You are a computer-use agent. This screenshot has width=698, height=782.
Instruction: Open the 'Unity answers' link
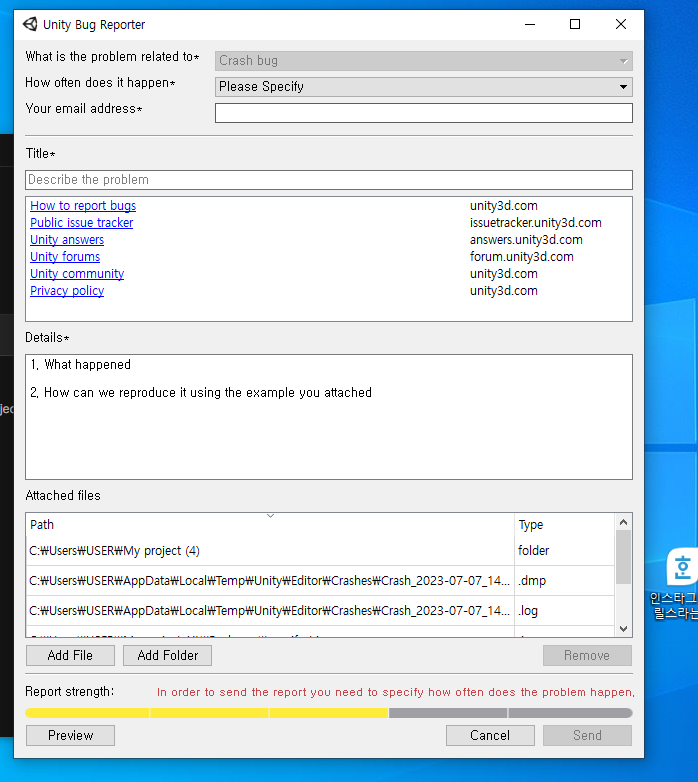pos(67,239)
